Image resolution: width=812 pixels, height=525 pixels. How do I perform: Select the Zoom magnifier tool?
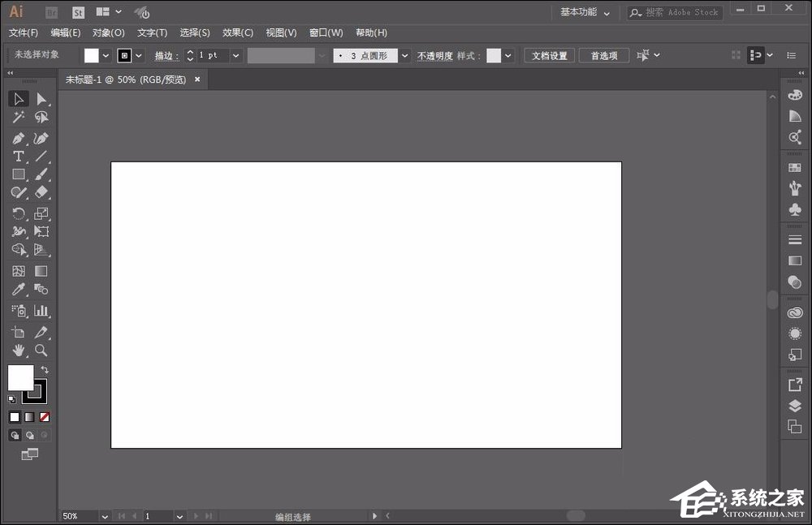[41, 351]
